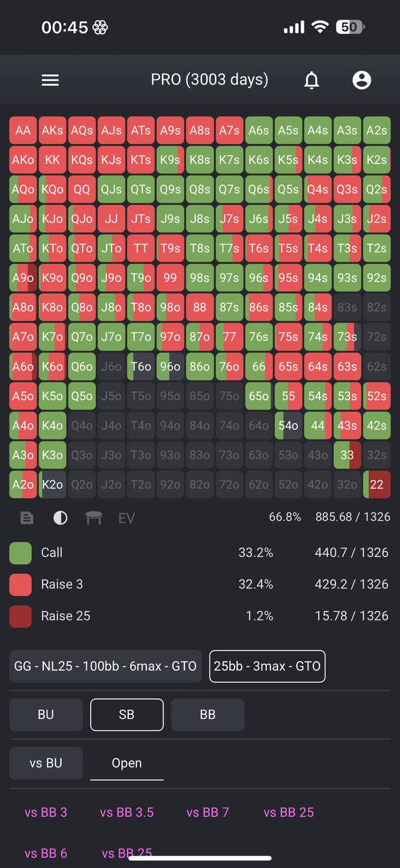The width and height of the screenshot is (400, 868).
Task: Open the vs BU scenario tab
Action: (x=46, y=764)
